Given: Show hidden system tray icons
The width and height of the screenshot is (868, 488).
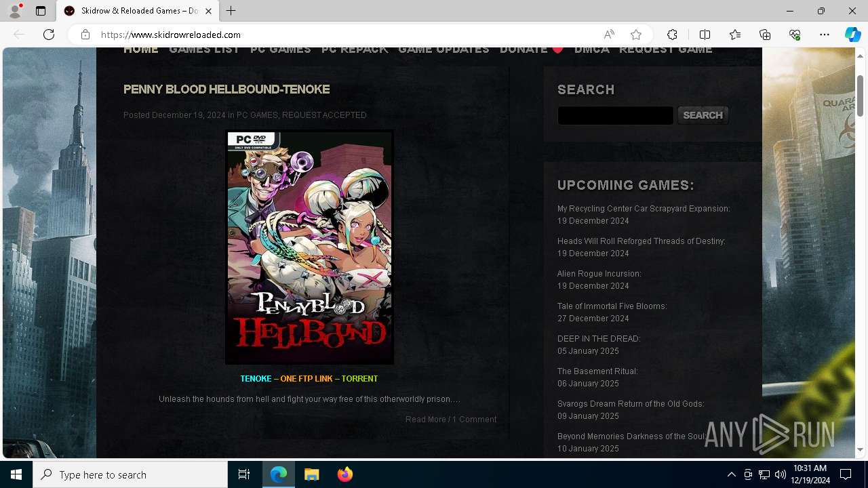Looking at the screenshot, I should point(731,474).
